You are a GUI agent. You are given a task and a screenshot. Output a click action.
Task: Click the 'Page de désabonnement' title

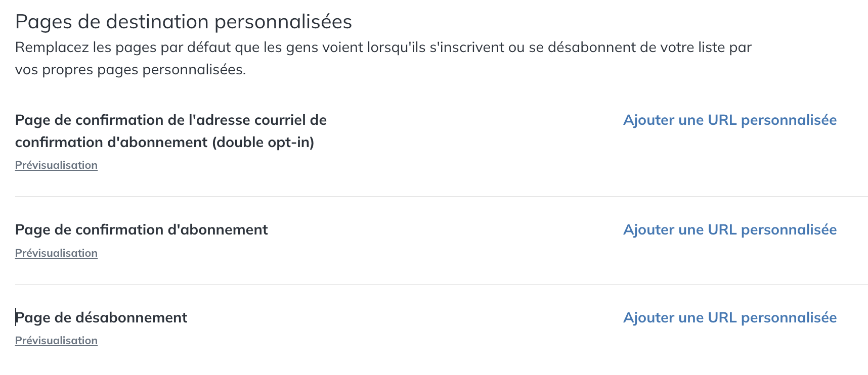(101, 318)
